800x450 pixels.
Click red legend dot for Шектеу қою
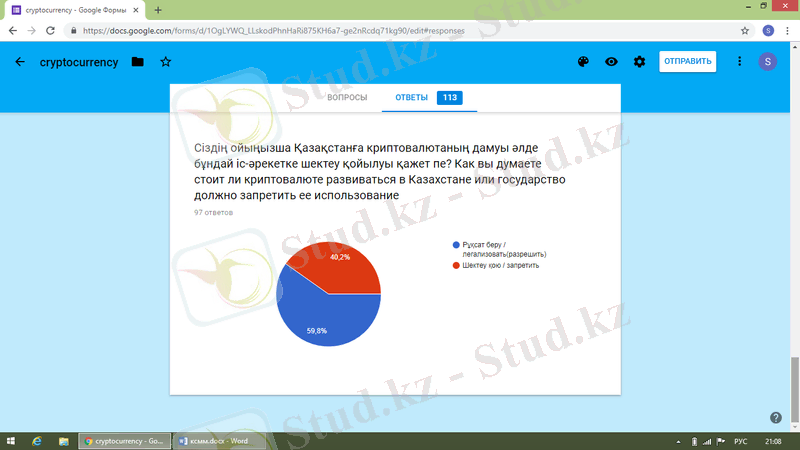(x=456, y=265)
